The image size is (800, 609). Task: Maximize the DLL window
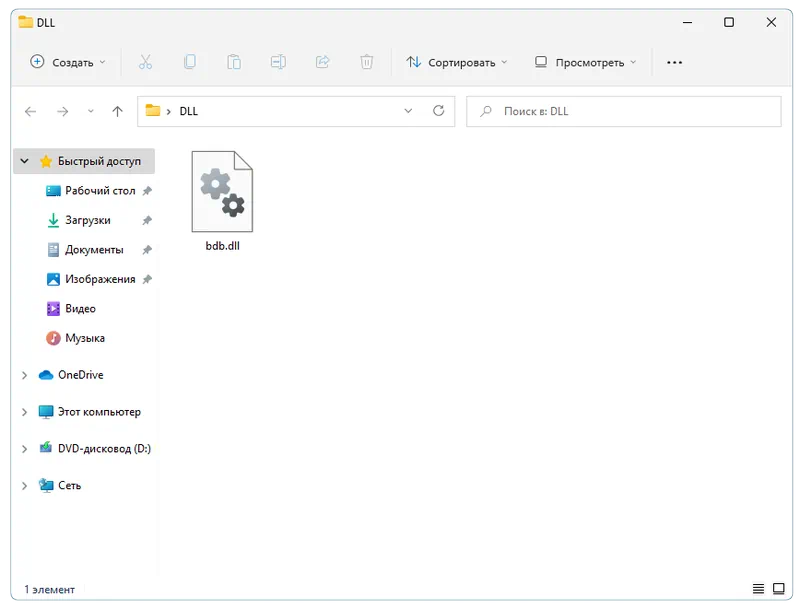click(x=729, y=22)
